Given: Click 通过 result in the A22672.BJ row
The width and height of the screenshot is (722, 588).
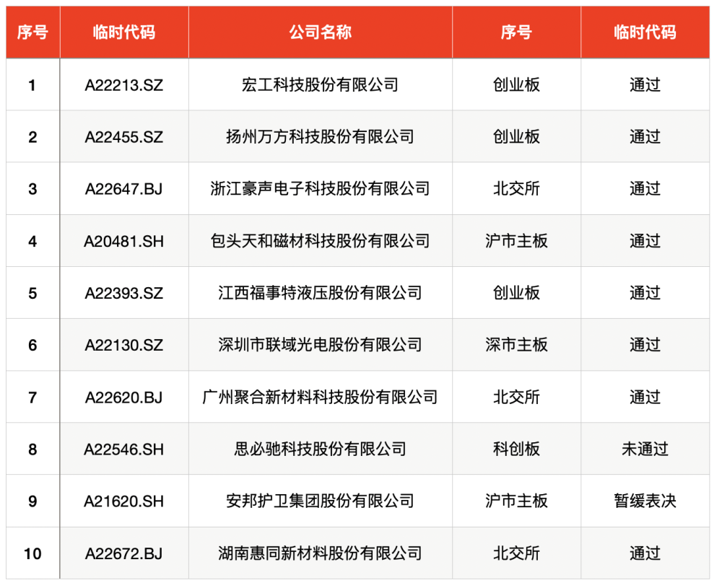Looking at the screenshot, I should click(645, 553).
